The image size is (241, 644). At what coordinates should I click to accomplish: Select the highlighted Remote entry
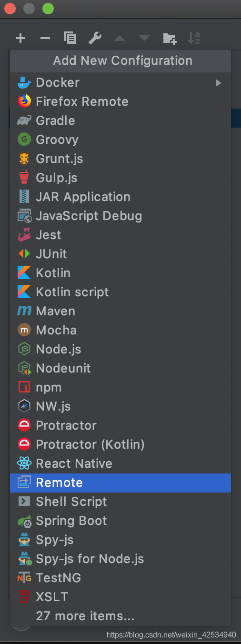tap(120, 483)
